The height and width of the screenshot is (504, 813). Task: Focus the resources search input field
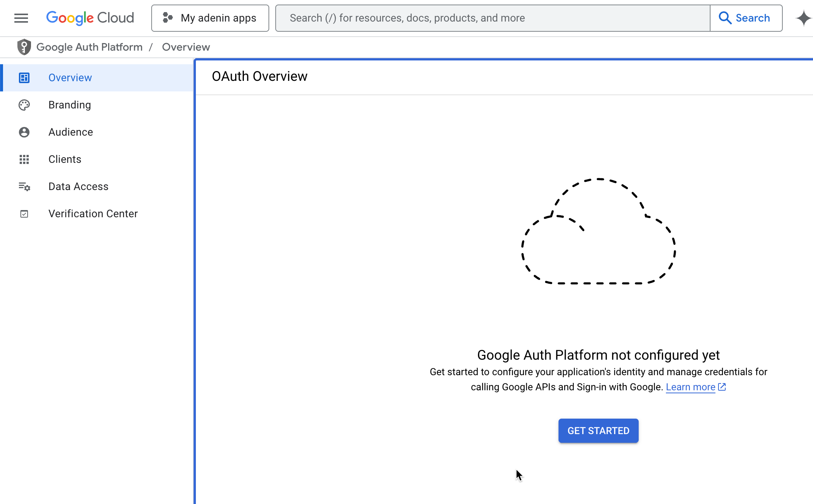point(492,18)
